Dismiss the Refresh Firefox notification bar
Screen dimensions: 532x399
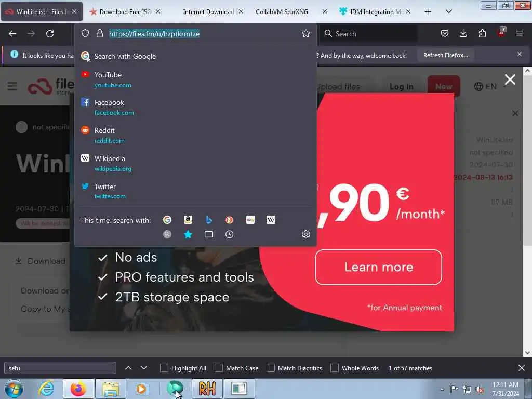pos(520,54)
